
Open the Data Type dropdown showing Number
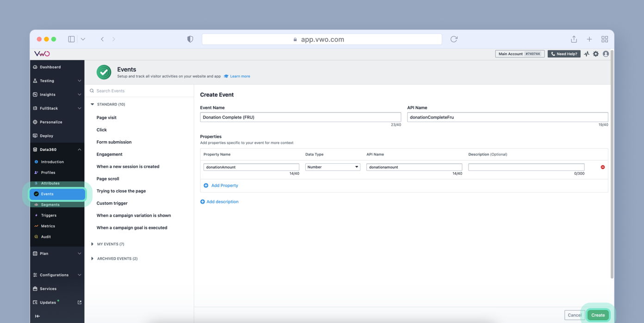pyautogui.click(x=332, y=166)
